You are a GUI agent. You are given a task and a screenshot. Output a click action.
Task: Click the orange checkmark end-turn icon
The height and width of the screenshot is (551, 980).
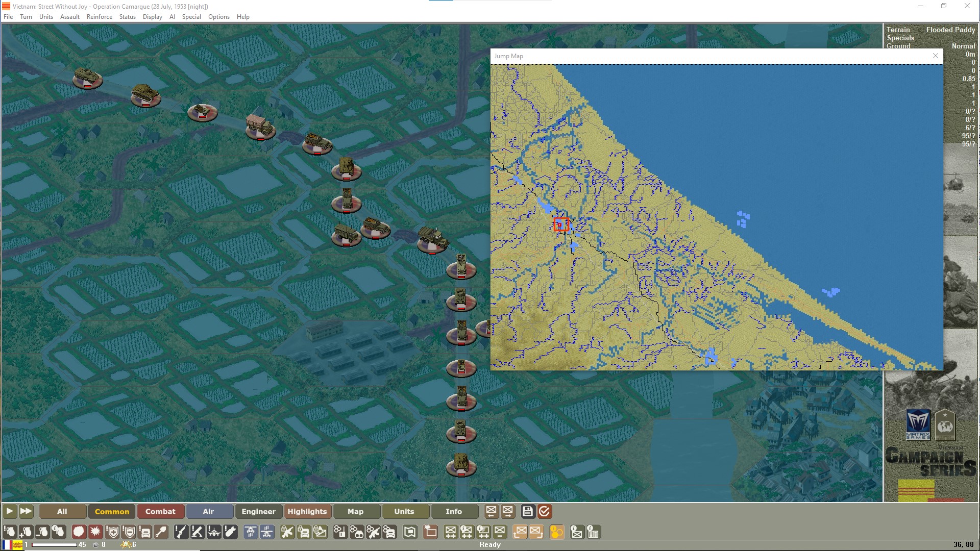point(545,511)
